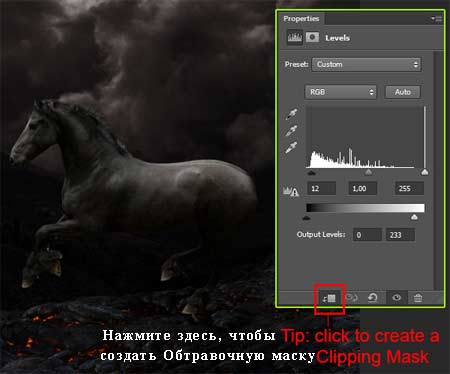450x374 pixels.
Task: Click the Levels title text
Action: (x=337, y=38)
